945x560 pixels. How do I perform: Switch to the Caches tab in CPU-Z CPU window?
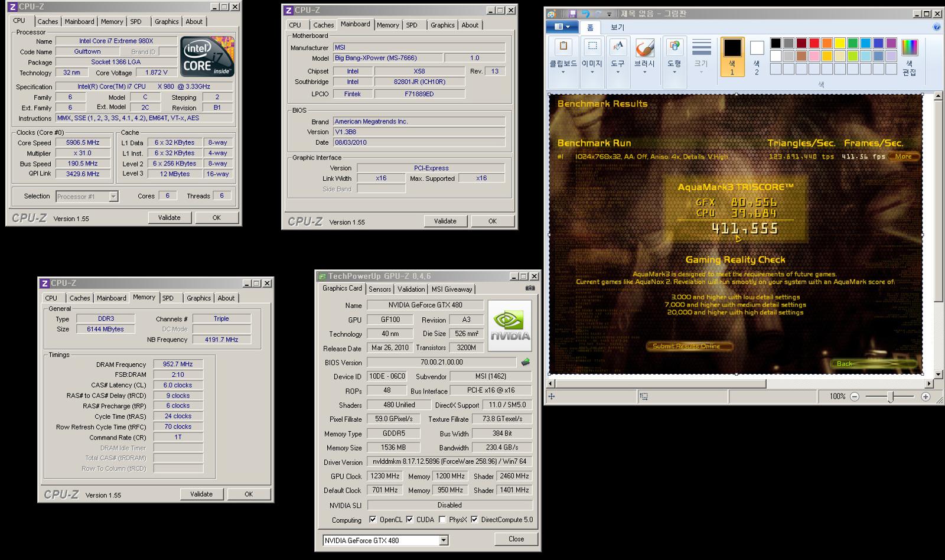point(48,22)
